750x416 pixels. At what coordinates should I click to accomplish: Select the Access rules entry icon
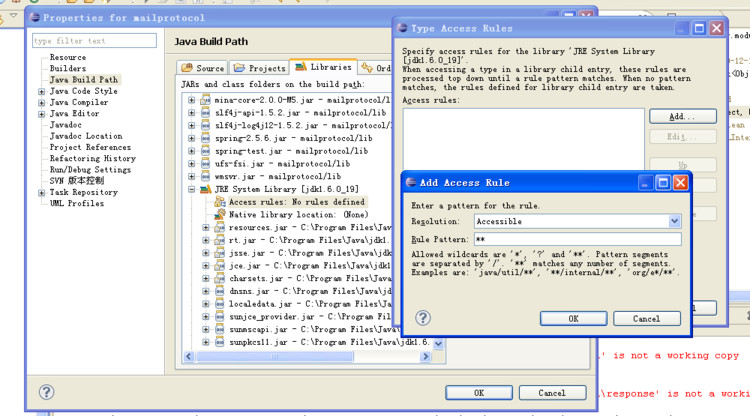(220, 202)
